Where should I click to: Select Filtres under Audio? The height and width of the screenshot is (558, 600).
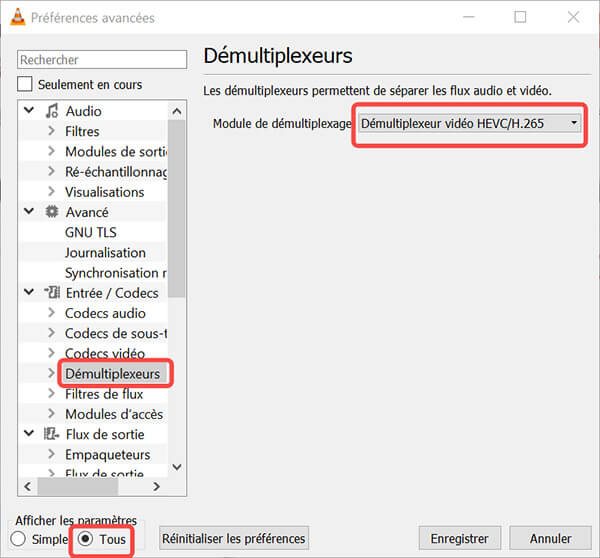point(82,131)
